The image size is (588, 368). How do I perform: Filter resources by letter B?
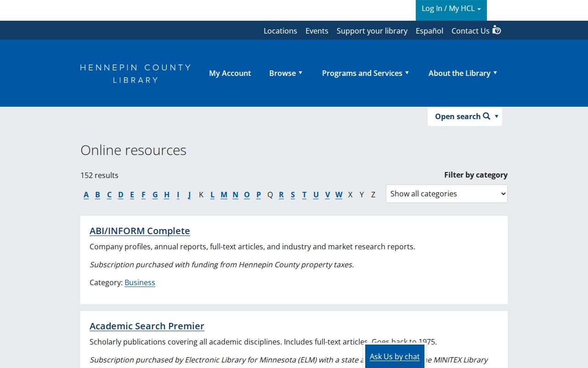click(x=97, y=195)
